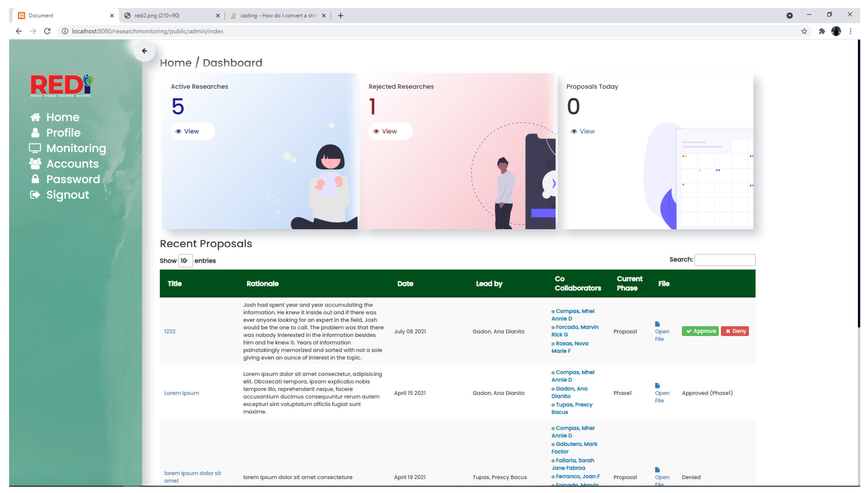This screenshot has height=493, width=868.
Task: Open Chrome extensions puzzle icon
Action: point(822,31)
